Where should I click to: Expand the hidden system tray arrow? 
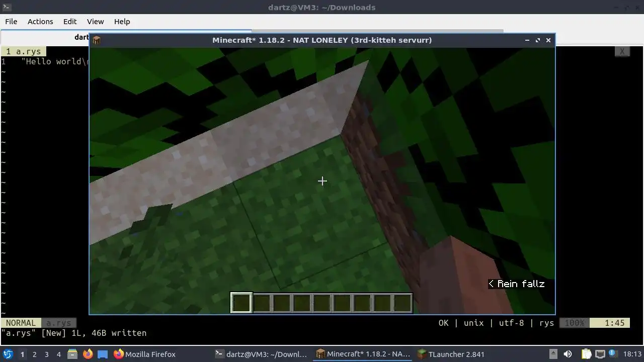point(553,354)
